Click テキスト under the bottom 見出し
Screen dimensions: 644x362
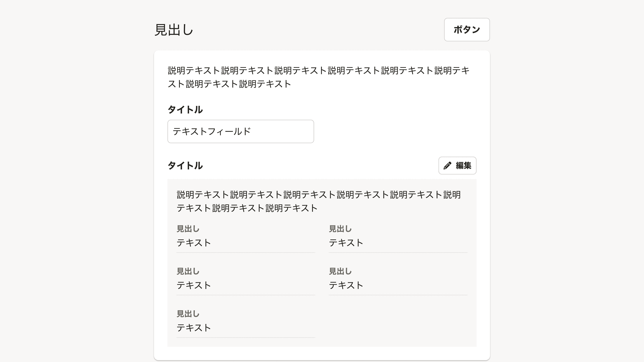pyautogui.click(x=194, y=327)
